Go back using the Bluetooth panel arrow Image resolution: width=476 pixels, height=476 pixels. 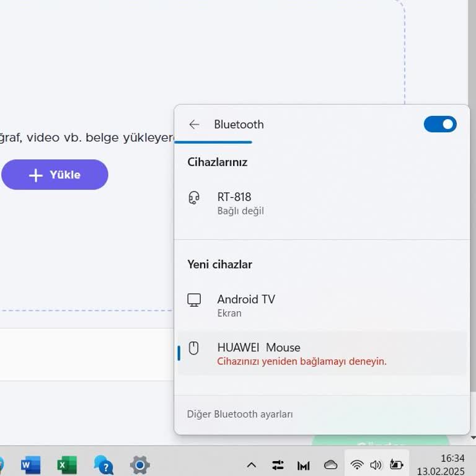[194, 125]
